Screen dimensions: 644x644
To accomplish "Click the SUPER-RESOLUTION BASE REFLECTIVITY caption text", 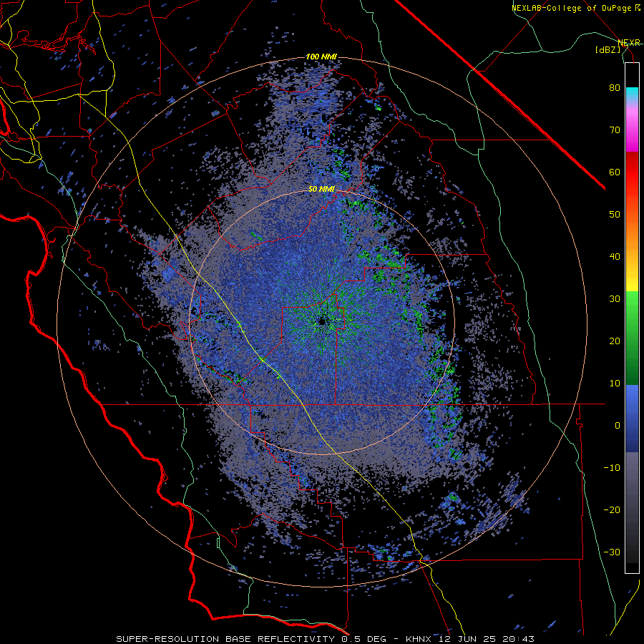I will [x=225, y=639].
